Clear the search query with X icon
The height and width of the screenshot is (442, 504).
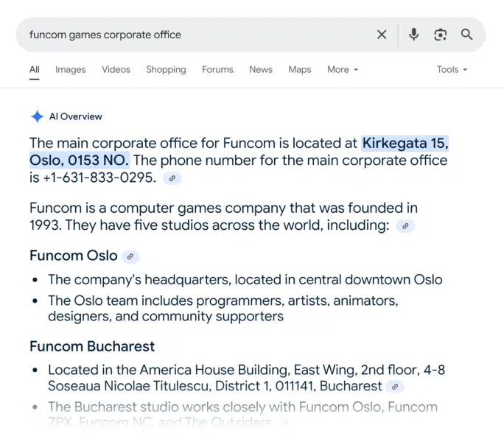pyautogui.click(x=382, y=35)
